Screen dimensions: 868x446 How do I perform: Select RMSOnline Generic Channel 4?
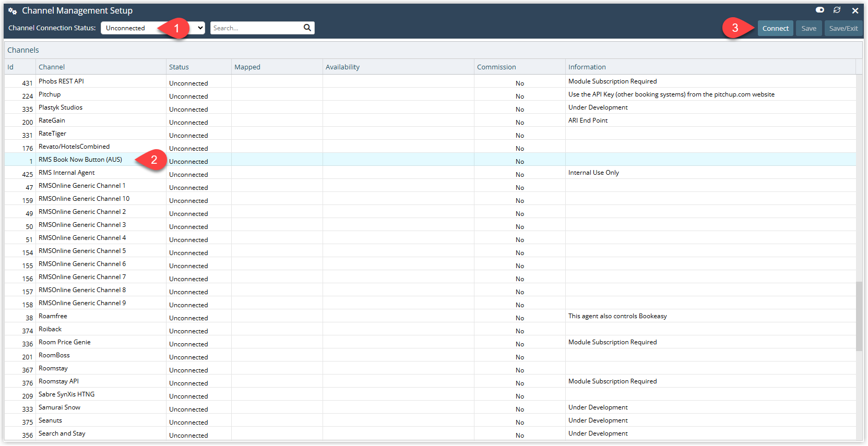[82, 238]
